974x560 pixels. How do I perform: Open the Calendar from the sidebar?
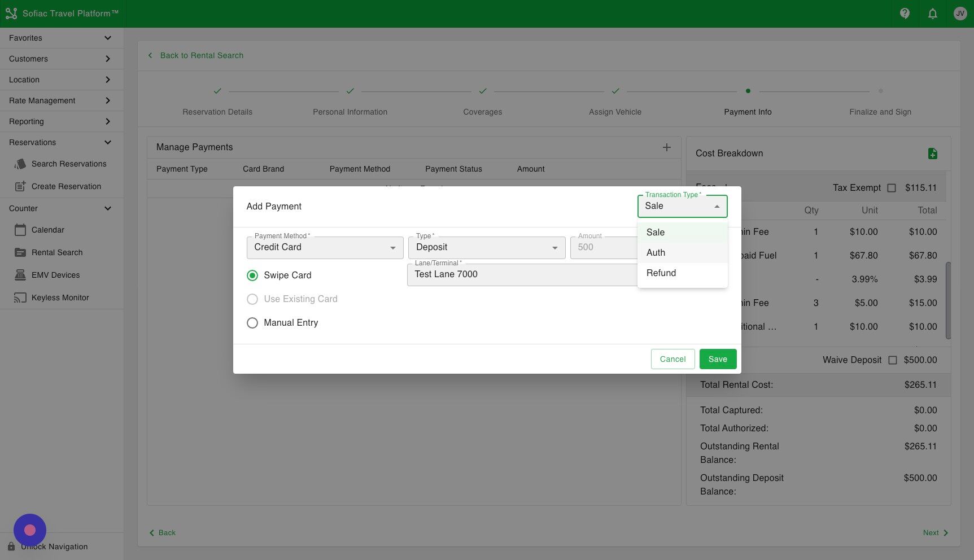click(20, 230)
